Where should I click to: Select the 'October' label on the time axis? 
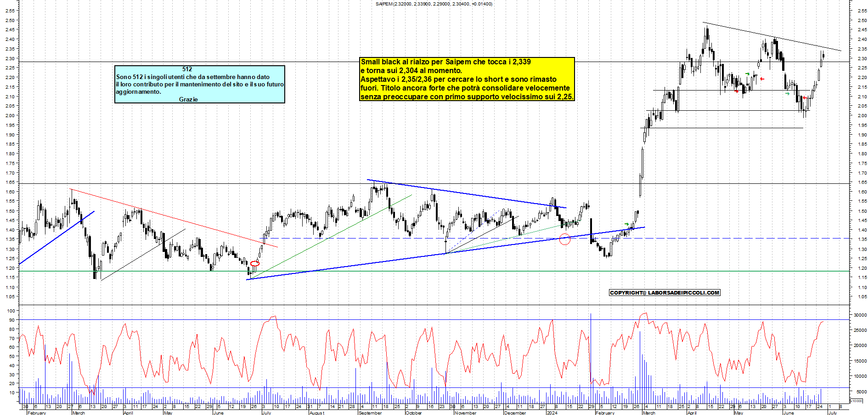[413, 413]
